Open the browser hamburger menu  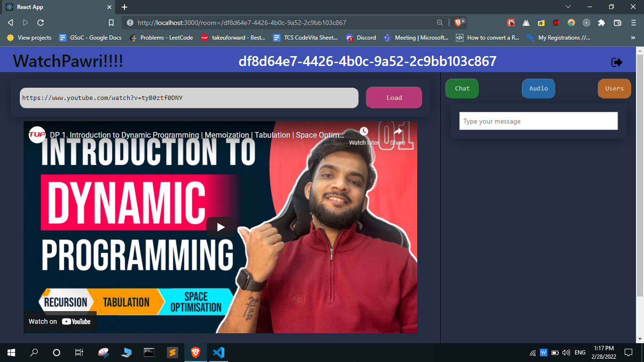(632, 22)
